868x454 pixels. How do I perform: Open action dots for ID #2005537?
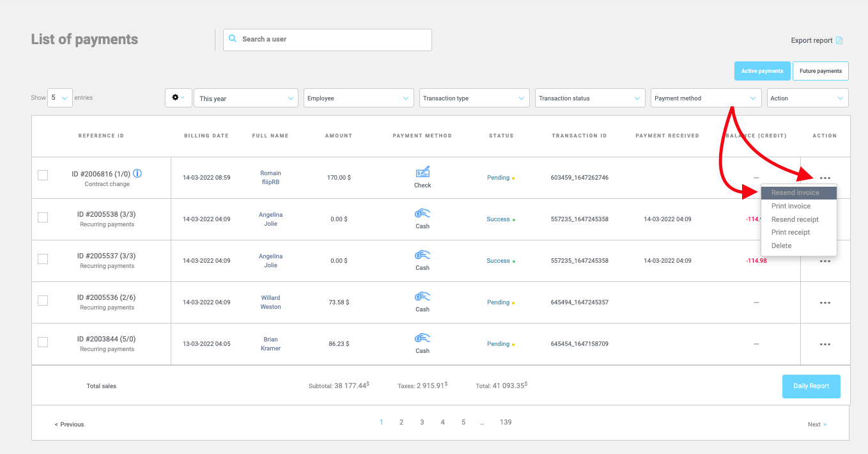click(x=825, y=261)
